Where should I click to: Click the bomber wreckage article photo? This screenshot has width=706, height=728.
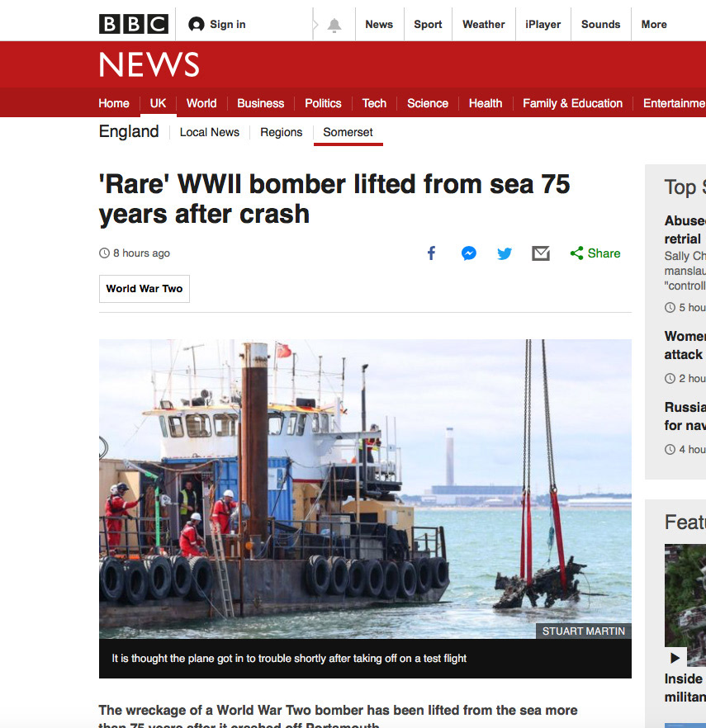pos(365,487)
